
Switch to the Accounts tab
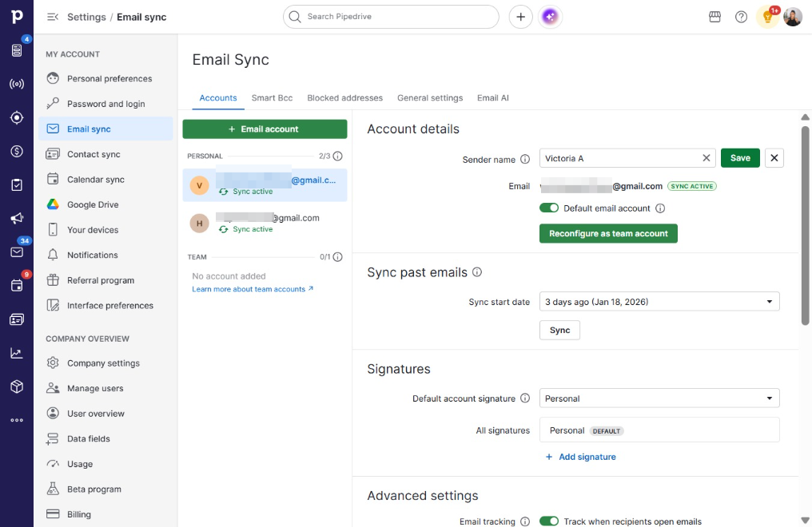click(218, 97)
